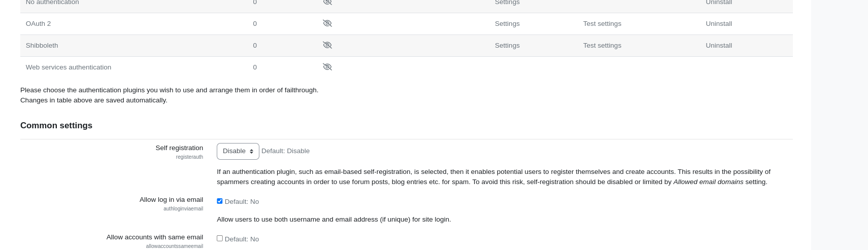Enable Shibboleth via crossed eye icon
The width and height of the screenshot is (868, 250).
(327, 45)
